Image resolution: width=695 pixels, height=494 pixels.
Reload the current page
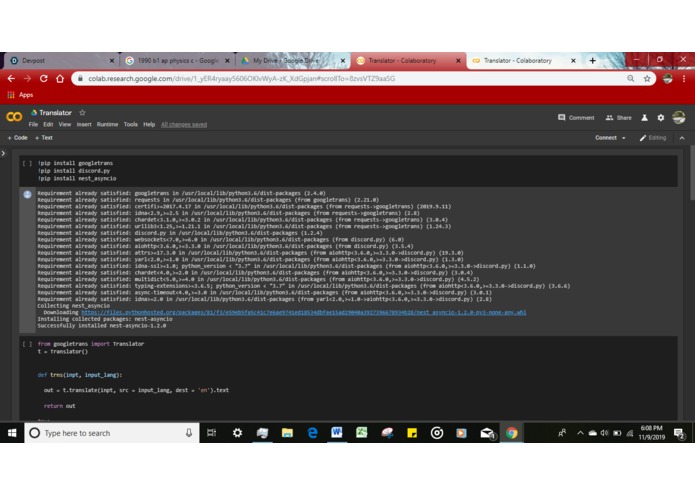click(43, 79)
